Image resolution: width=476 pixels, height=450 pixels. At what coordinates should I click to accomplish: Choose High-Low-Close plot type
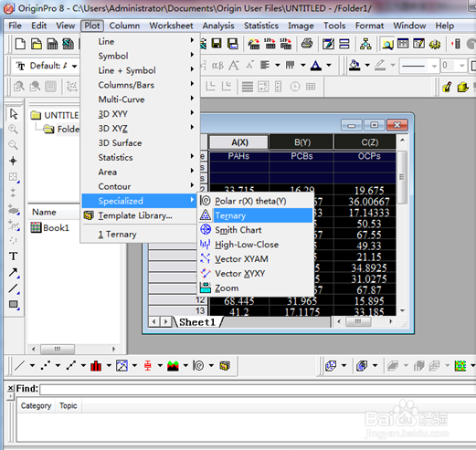coord(256,245)
